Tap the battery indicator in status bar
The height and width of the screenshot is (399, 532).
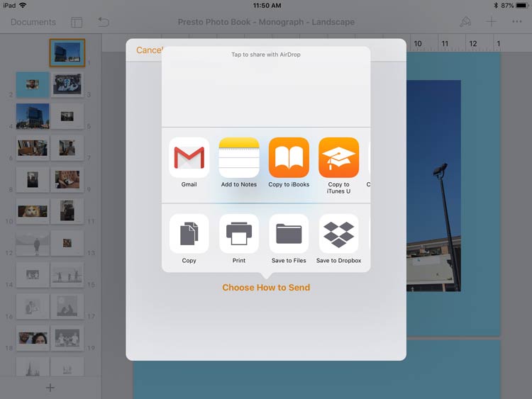coord(521,6)
